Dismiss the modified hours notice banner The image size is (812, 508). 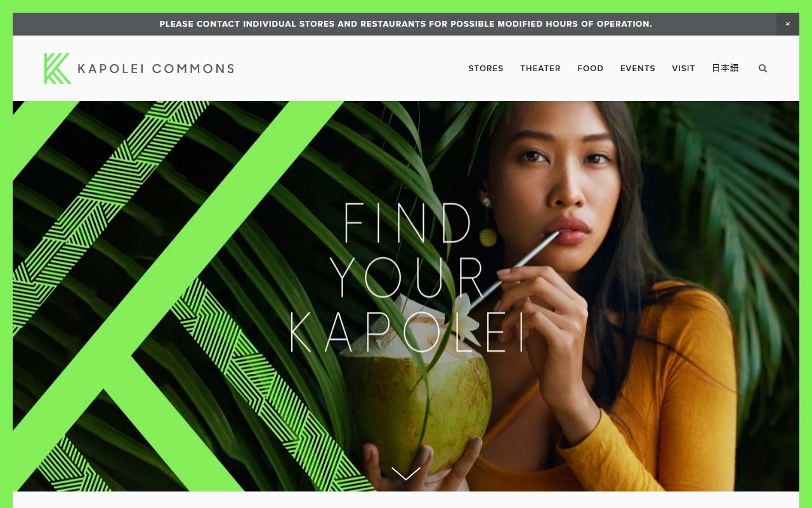787,24
